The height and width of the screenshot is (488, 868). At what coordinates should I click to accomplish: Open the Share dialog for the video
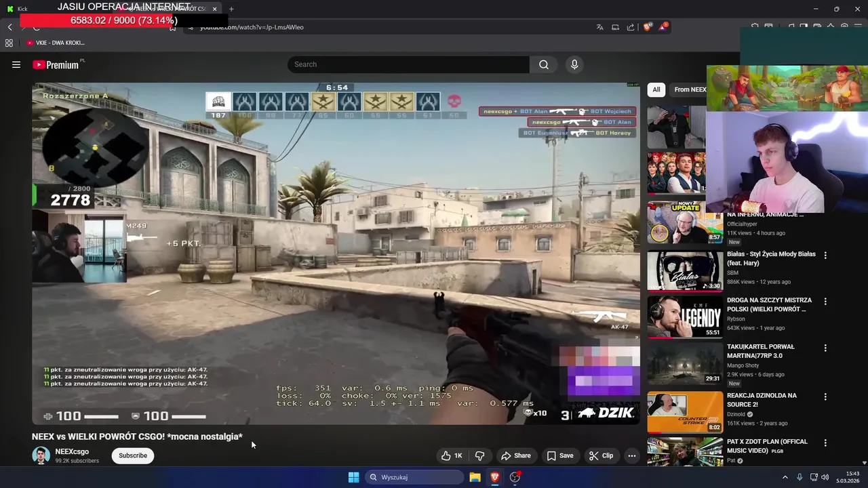[x=516, y=455]
